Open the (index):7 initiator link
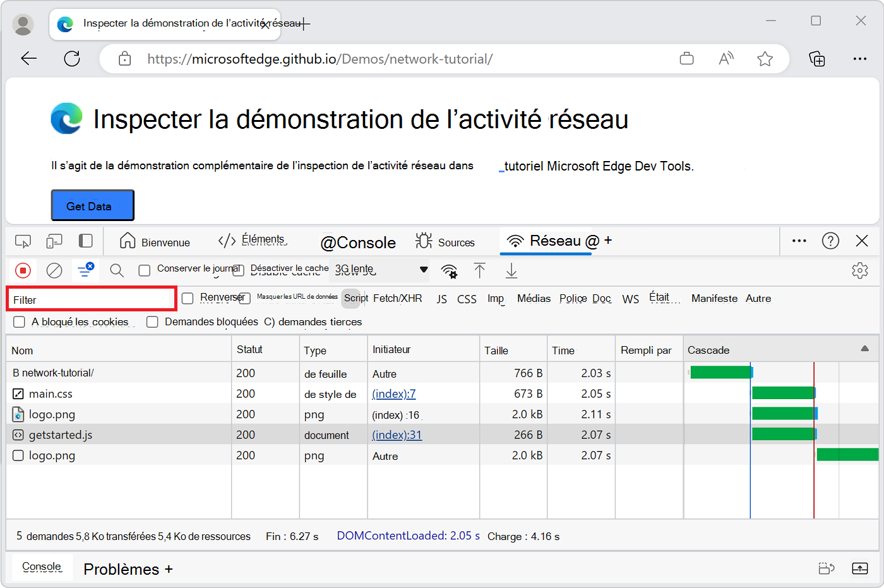The width and height of the screenshot is (884, 588). [394, 394]
